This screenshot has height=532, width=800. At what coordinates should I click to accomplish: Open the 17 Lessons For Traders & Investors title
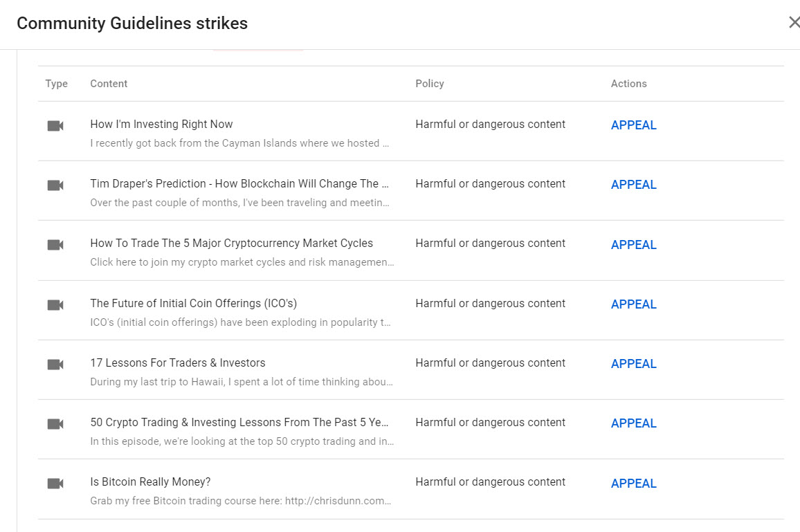(x=177, y=363)
